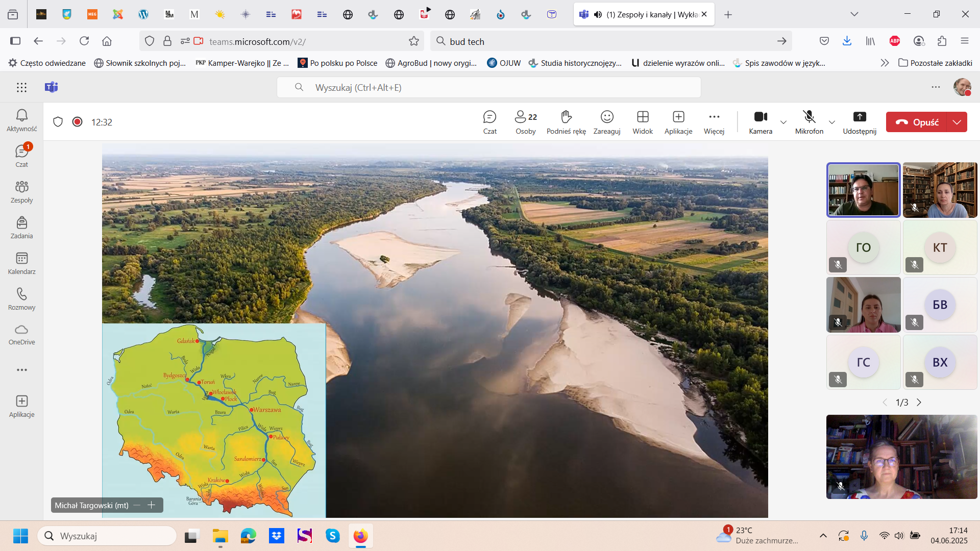Open the Firefox home page
Screen dimensions: 980x551
107,41
